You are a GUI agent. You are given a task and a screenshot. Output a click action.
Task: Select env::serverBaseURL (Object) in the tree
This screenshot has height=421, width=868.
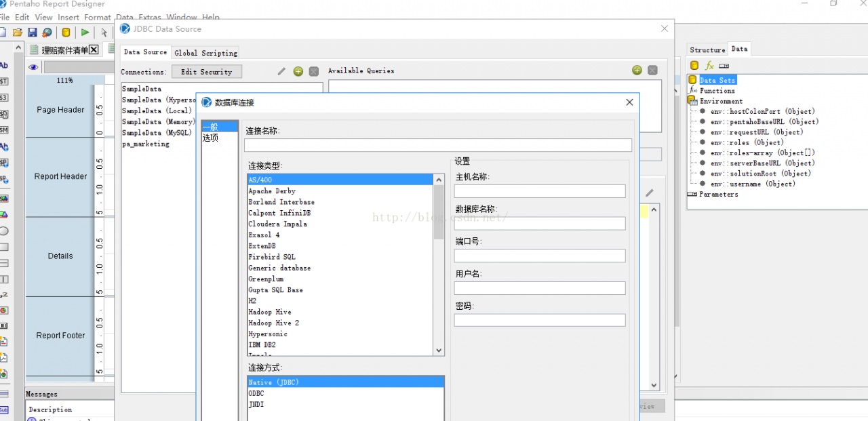[763, 163]
